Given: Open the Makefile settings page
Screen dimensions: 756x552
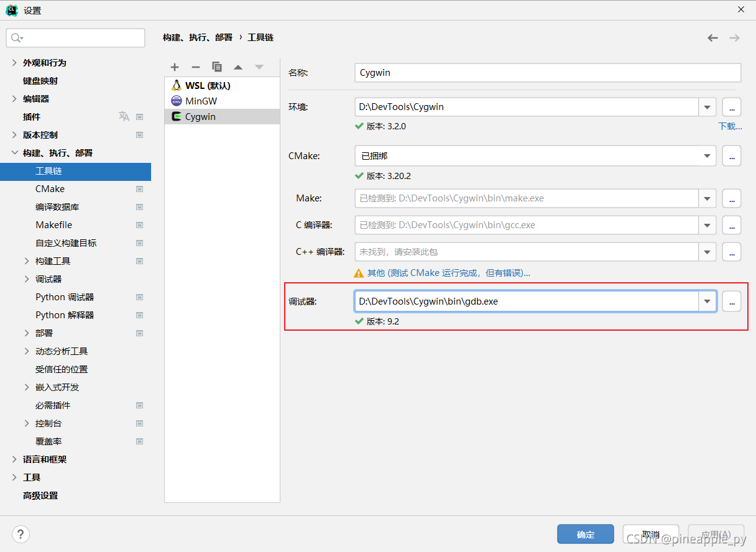Looking at the screenshot, I should coord(53,225).
